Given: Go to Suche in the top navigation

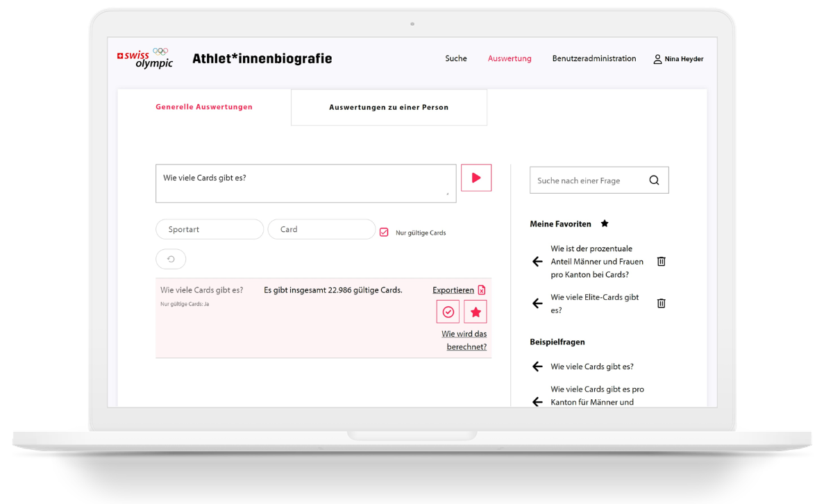Looking at the screenshot, I should click(x=456, y=59).
